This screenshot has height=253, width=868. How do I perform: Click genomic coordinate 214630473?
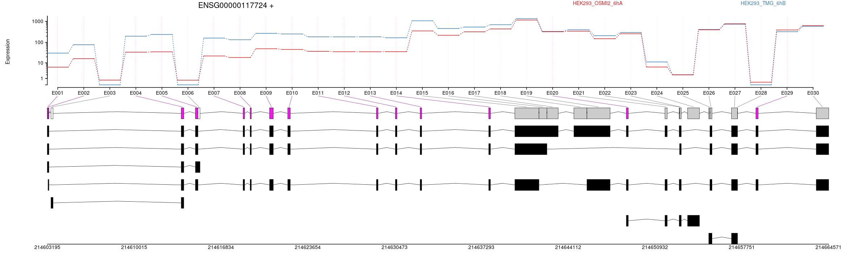pos(395,248)
